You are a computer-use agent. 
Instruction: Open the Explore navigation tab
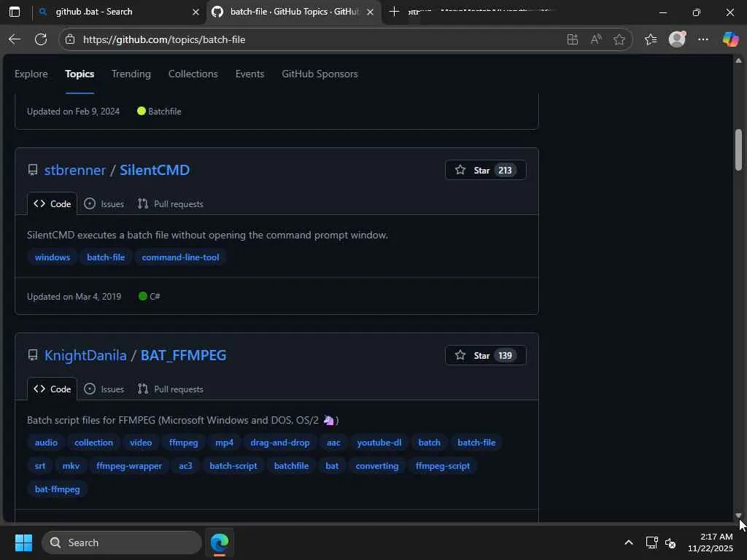(x=31, y=74)
